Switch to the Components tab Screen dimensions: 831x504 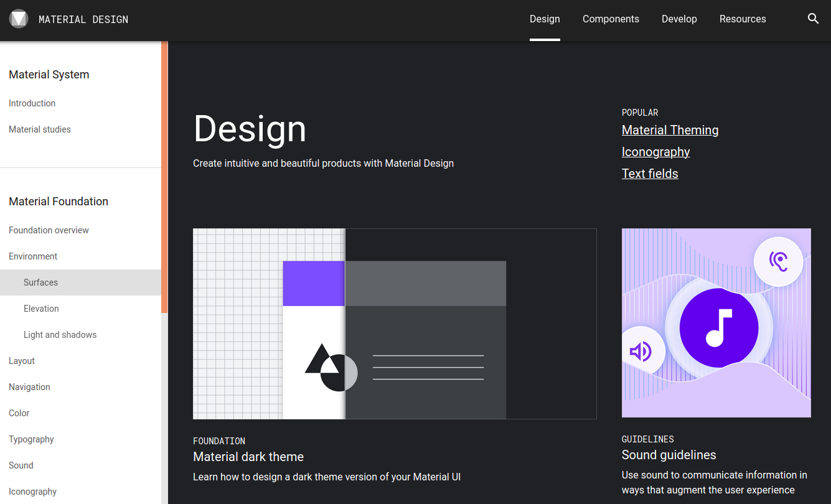[x=611, y=19]
